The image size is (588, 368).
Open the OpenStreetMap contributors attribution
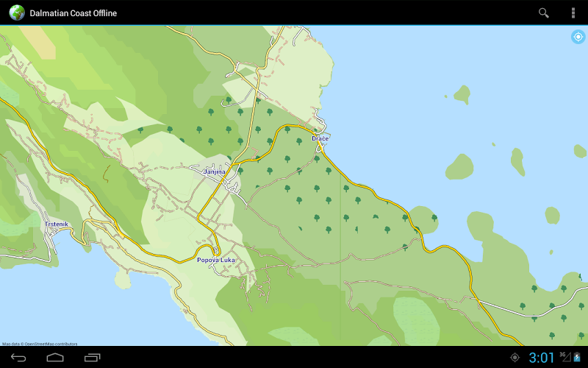[40, 344]
